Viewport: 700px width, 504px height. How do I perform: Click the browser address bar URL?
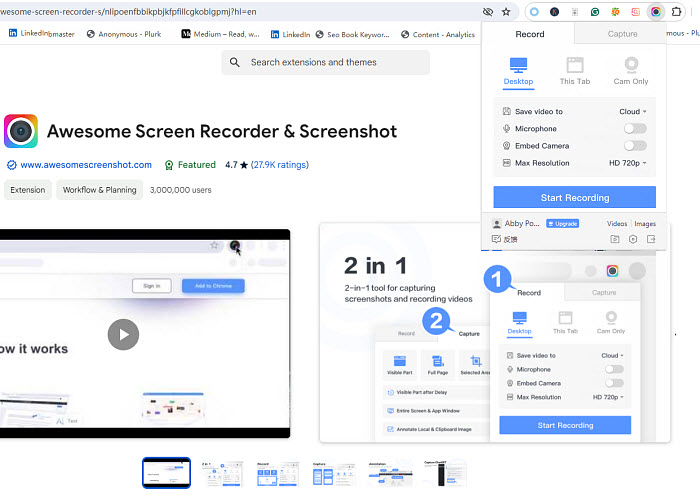click(x=128, y=12)
